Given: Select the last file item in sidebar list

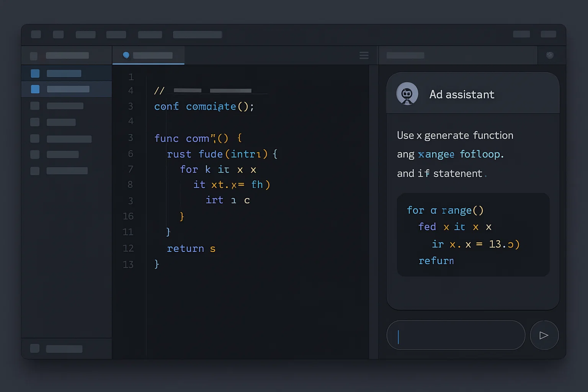Looking at the screenshot, I should point(67,171).
